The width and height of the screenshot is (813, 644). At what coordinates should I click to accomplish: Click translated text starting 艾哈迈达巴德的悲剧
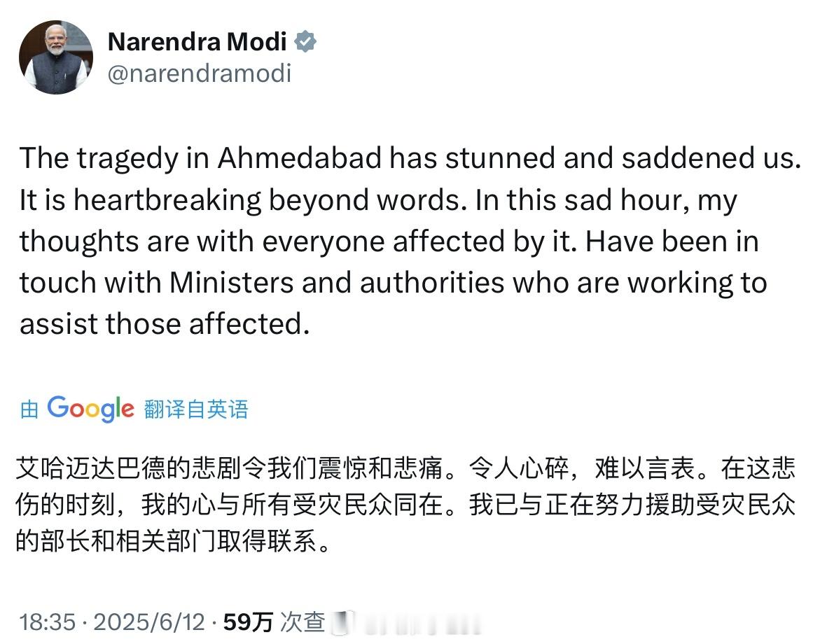(405, 505)
